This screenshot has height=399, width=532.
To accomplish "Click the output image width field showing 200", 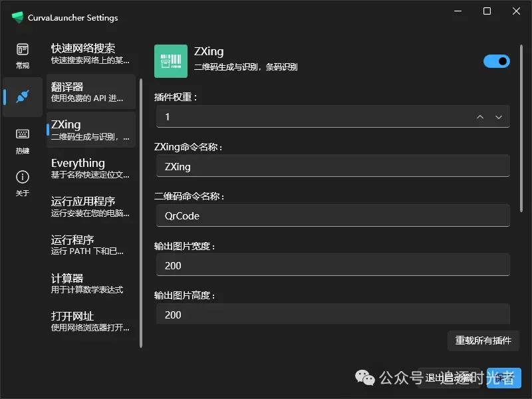I will [332, 265].
